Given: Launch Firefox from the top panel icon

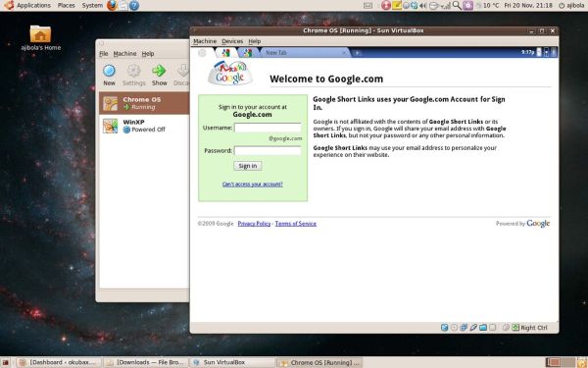Looking at the screenshot, I should (x=112, y=5).
